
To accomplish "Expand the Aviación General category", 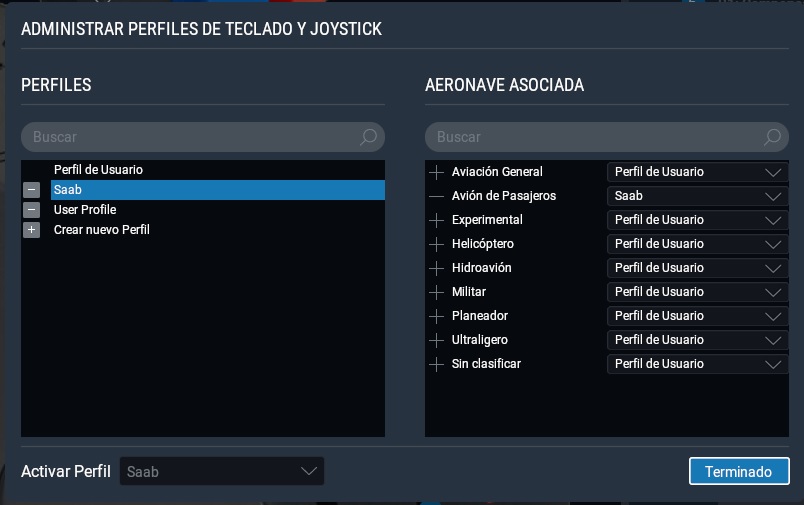I will pyautogui.click(x=436, y=172).
